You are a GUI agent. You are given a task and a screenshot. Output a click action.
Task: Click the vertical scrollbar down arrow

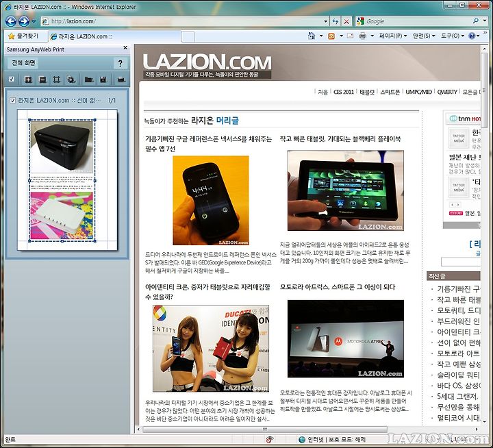pyautogui.click(x=485, y=422)
